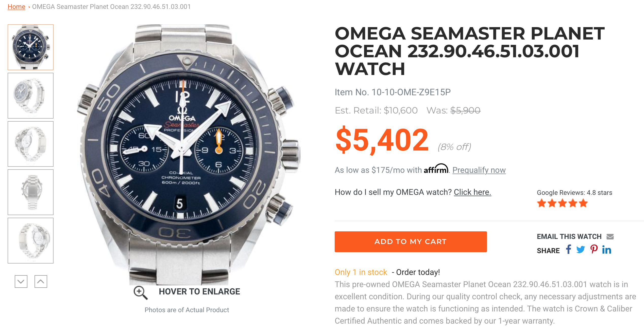Share on LinkedIn icon
This screenshot has height=336, width=644.
[x=607, y=250]
